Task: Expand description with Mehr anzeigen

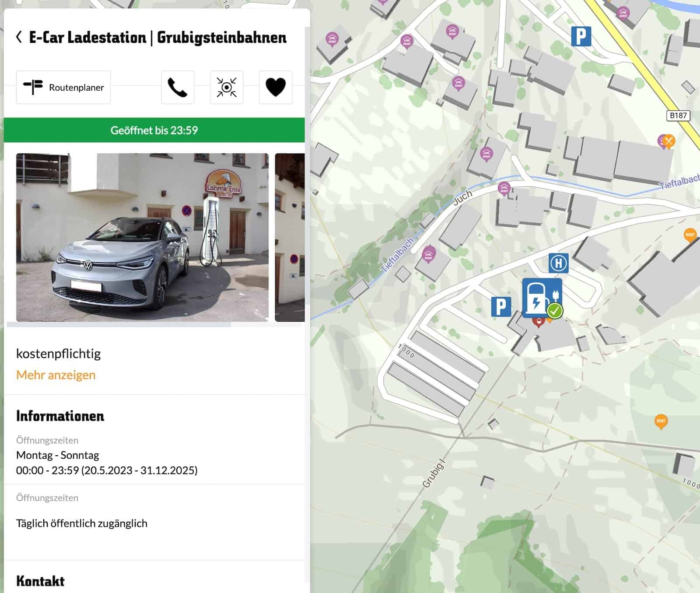Action: pyautogui.click(x=56, y=375)
